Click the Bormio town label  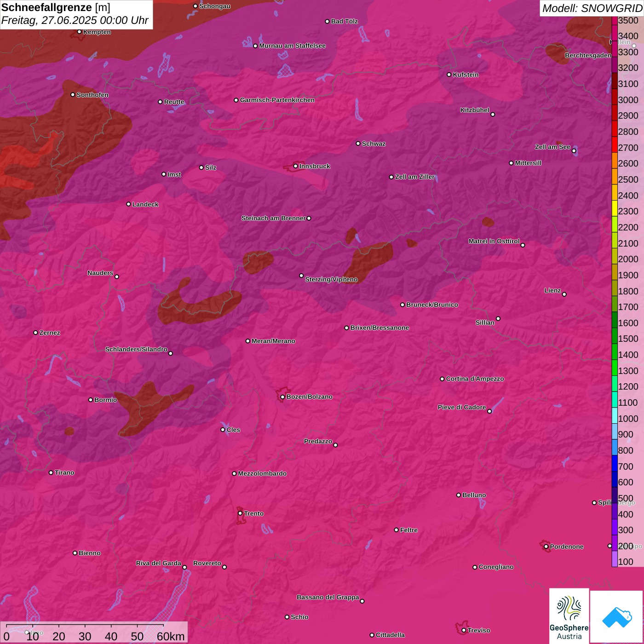(106, 400)
